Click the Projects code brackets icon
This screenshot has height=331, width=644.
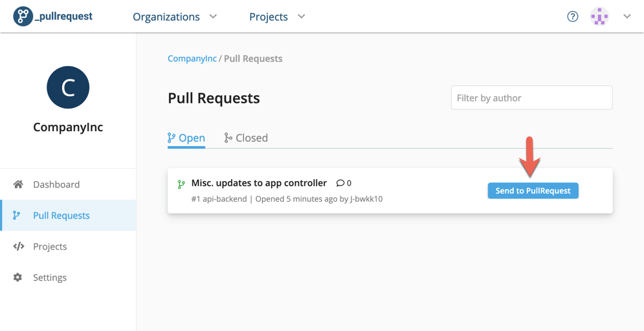point(19,246)
